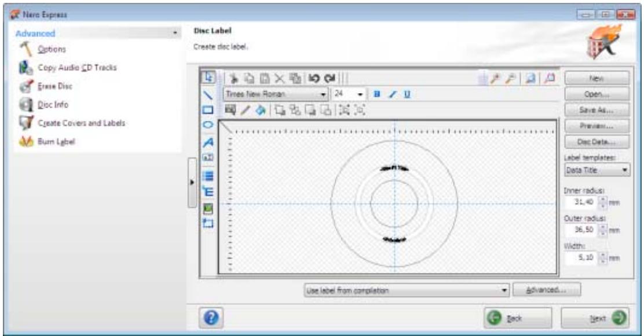
Task: Click the duplicate object icon
Action: [x=295, y=78]
